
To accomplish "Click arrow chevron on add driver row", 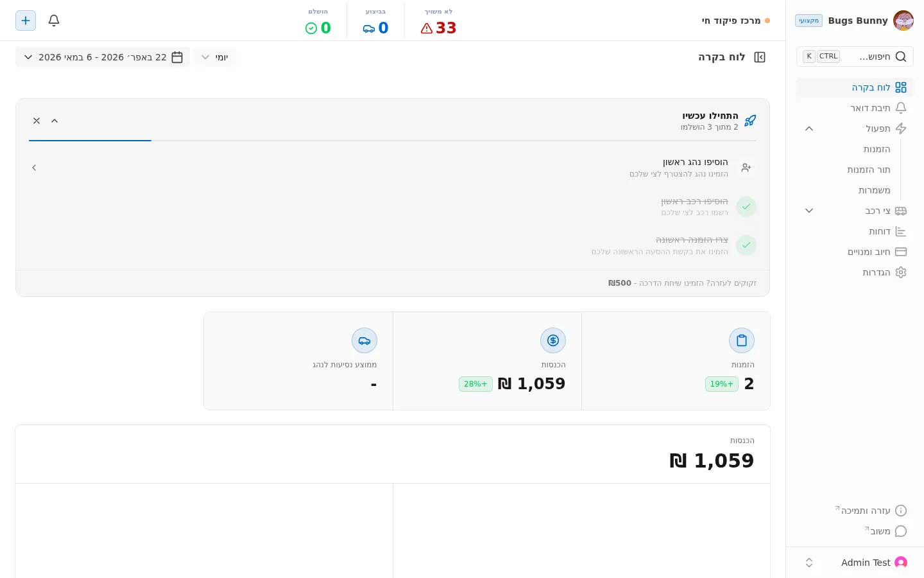I will tap(34, 168).
